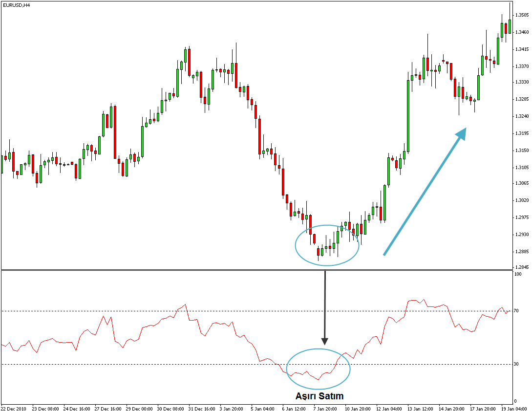
Task: Click the 1.3285 price axis value
Action: 522,99
